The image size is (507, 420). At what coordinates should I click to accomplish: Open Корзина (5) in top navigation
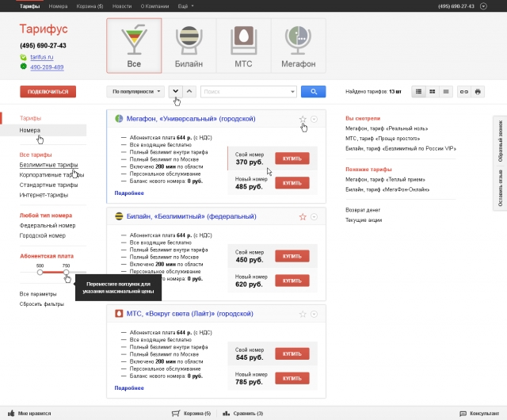(90, 6)
